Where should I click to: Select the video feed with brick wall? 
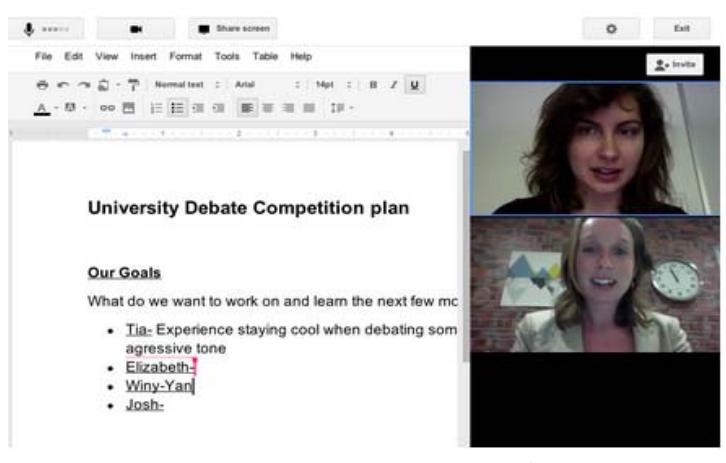pos(595,285)
